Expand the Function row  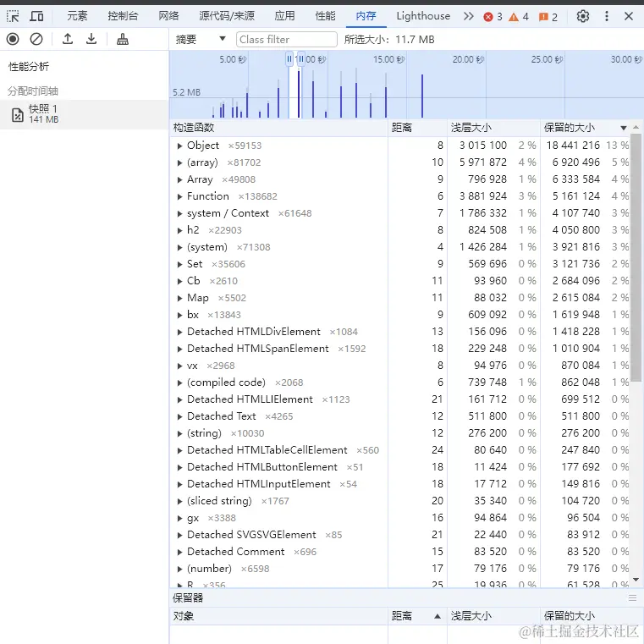(x=179, y=196)
